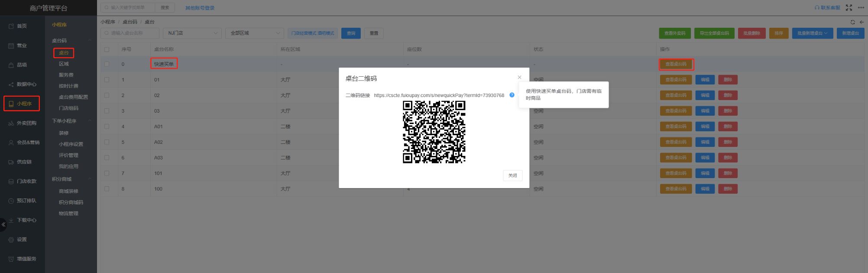Image resolution: width=868 pixels, height=273 pixels.
Task: Click the blue question-mark help icon
Action: [x=512, y=95]
